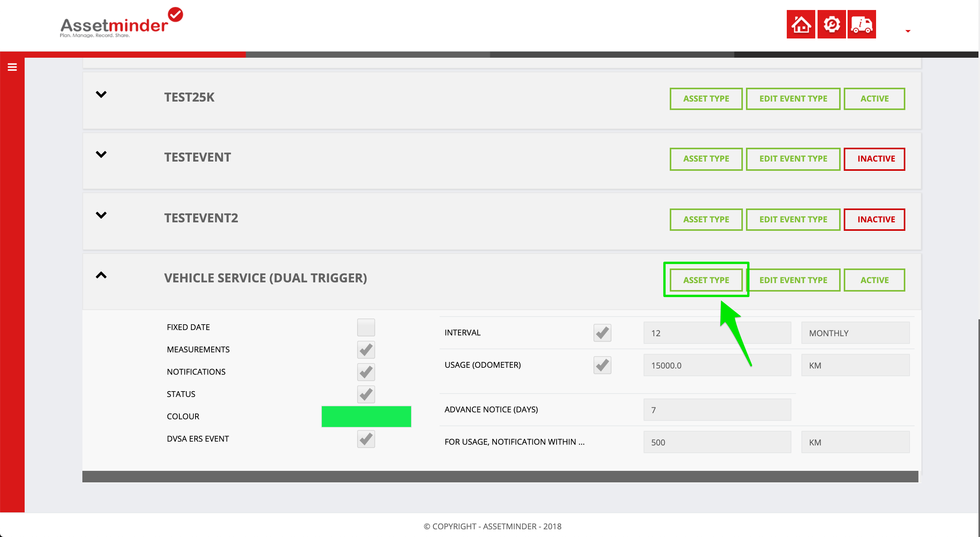Toggle Active status of Vehicle Service

[x=874, y=280]
